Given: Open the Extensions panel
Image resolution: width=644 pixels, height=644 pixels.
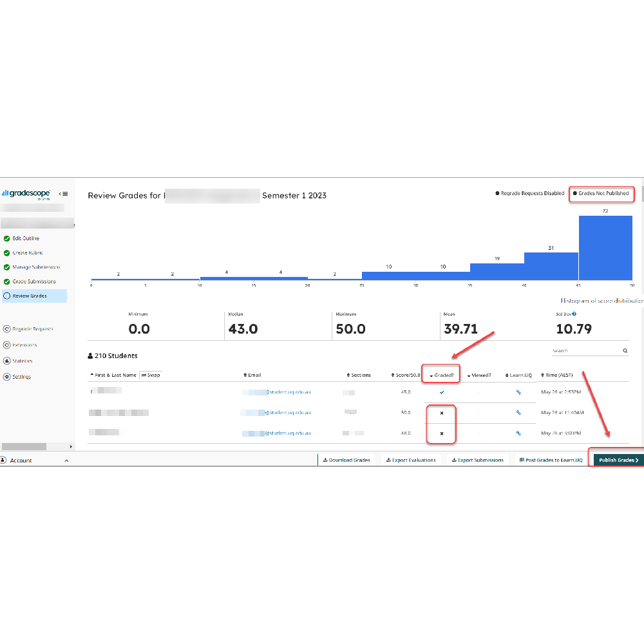Looking at the screenshot, I should (23, 345).
